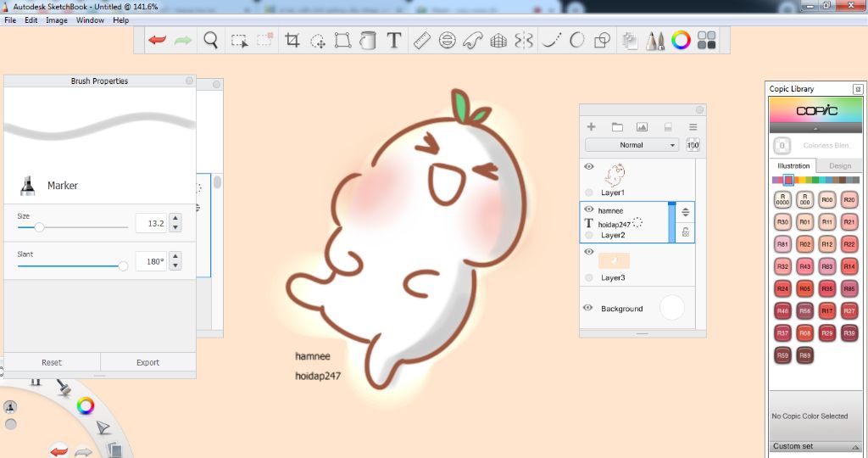This screenshot has height=458, width=868.
Task: Close the Brush Properties panel
Action: (189, 81)
